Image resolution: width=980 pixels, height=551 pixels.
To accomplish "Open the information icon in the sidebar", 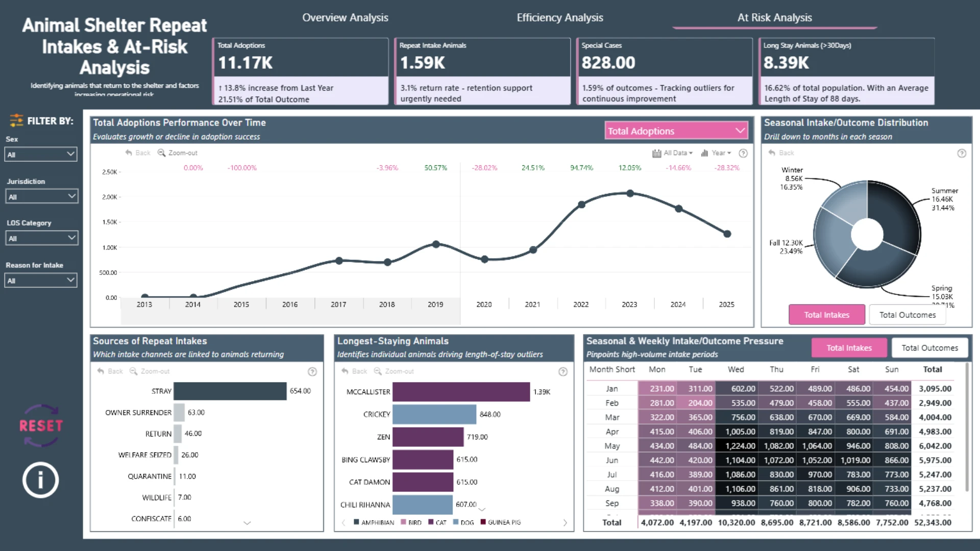I will tap(40, 480).
